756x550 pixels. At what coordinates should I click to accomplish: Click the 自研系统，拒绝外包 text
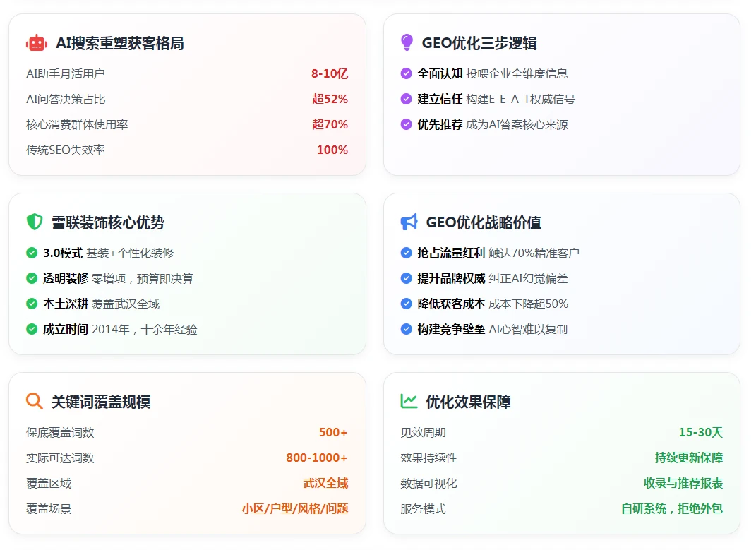coord(671,508)
